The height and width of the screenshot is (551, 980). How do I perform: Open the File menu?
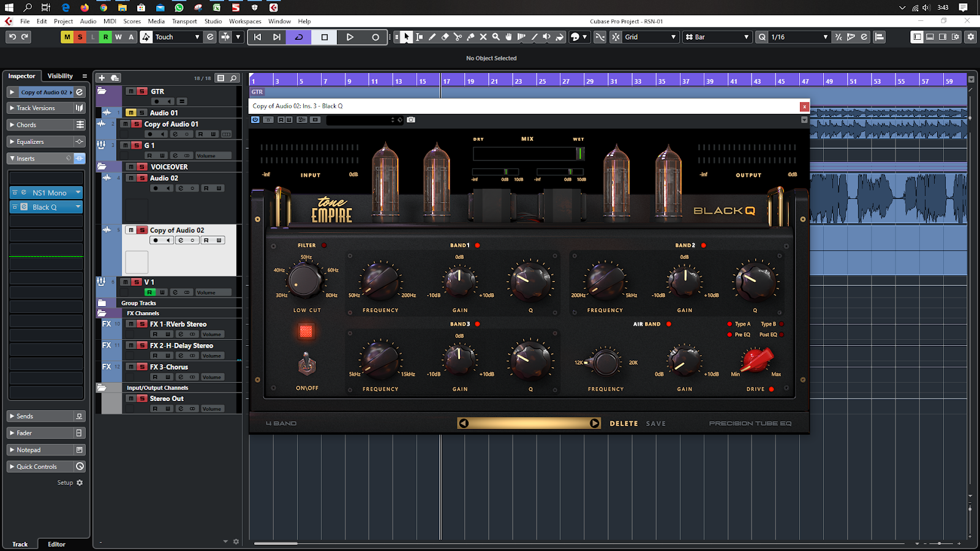24,21
